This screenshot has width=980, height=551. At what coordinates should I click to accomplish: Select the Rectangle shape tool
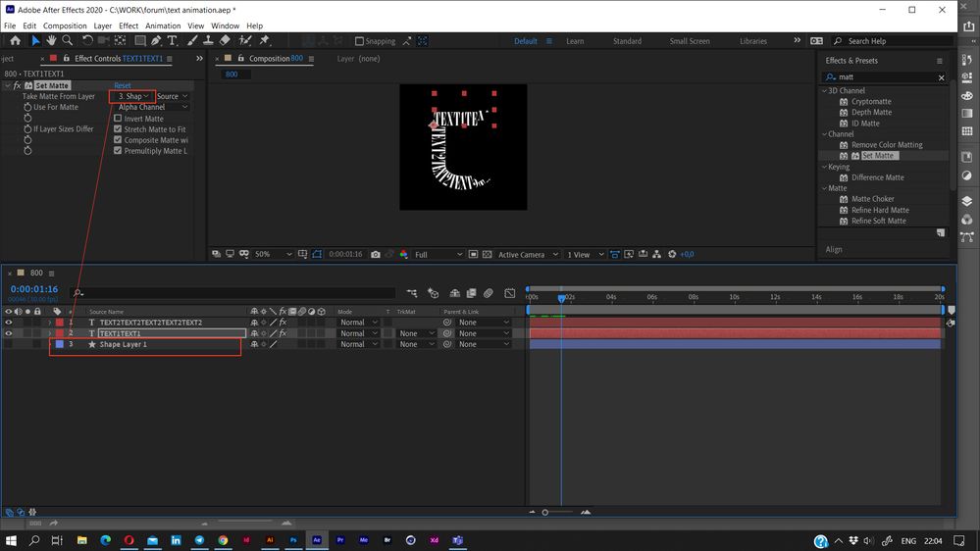click(x=140, y=41)
